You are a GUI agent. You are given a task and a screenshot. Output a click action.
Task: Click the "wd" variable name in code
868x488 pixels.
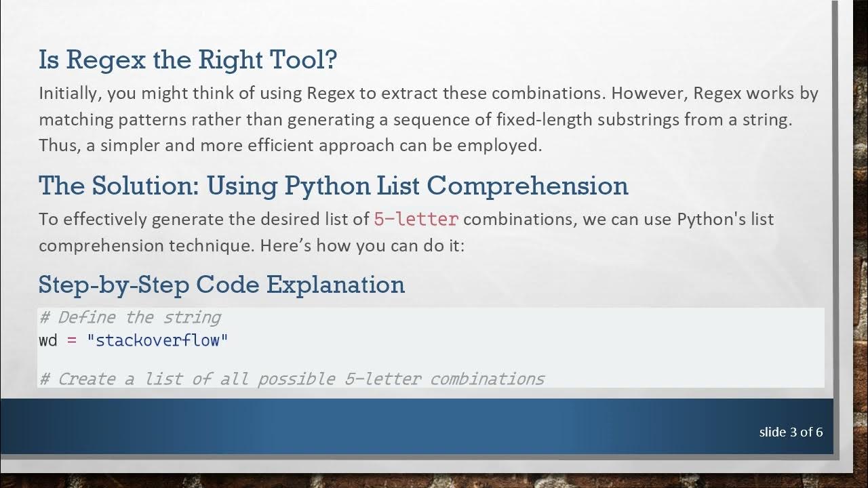[47, 340]
